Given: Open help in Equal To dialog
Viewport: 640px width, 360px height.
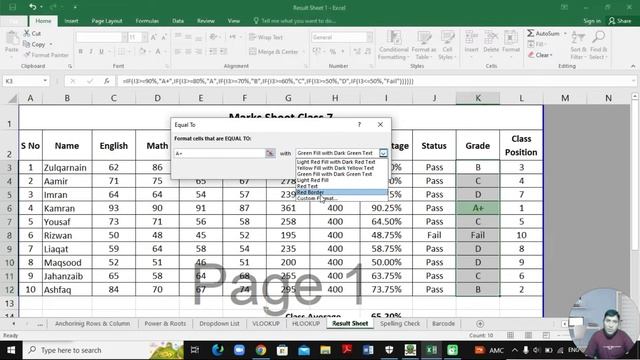Looking at the screenshot, I should (359, 124).
